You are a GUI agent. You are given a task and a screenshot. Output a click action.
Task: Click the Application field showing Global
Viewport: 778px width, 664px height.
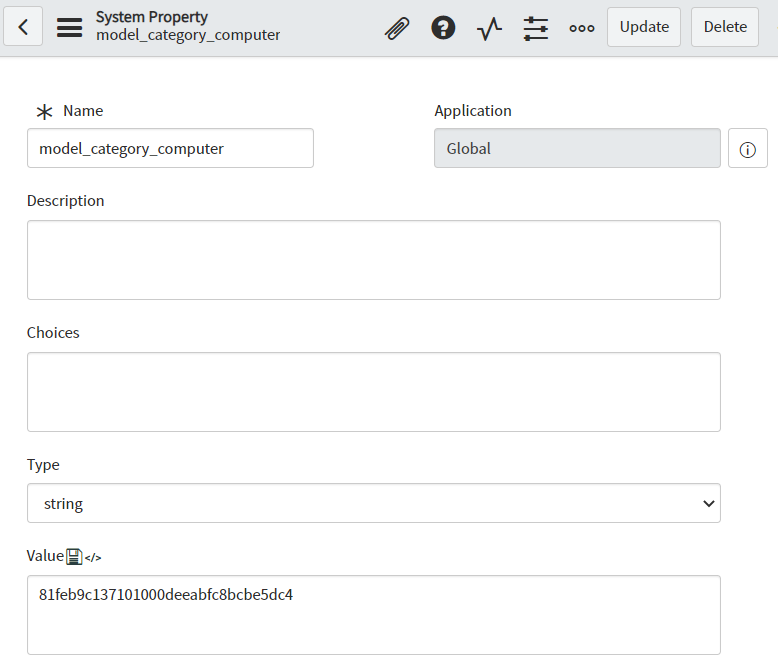click(577, 148)
